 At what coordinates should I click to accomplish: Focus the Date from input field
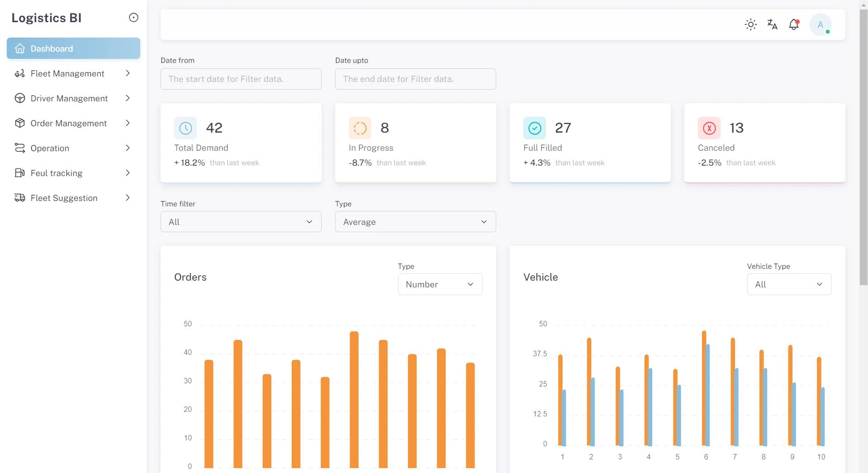[241, 79]
